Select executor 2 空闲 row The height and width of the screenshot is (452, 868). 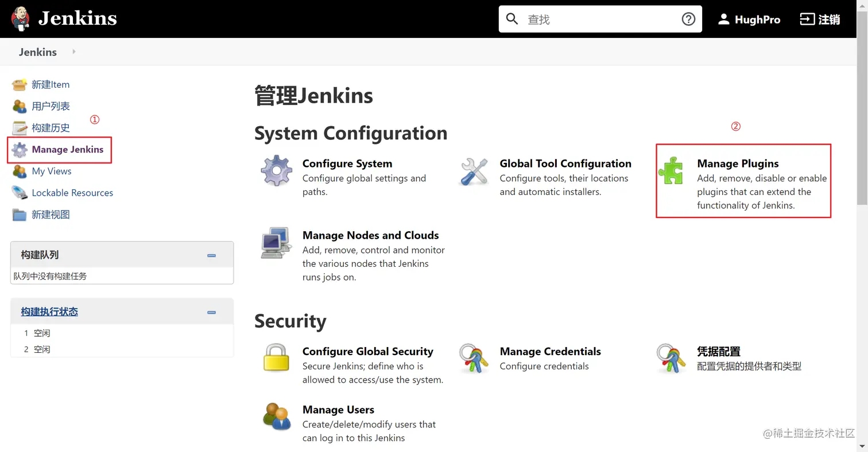[122, 349]
